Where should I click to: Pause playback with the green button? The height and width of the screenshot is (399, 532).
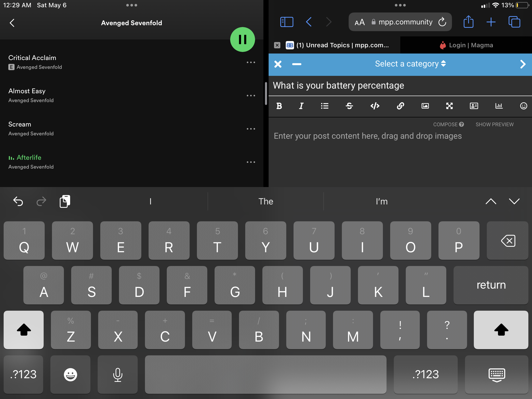[242, 39]
